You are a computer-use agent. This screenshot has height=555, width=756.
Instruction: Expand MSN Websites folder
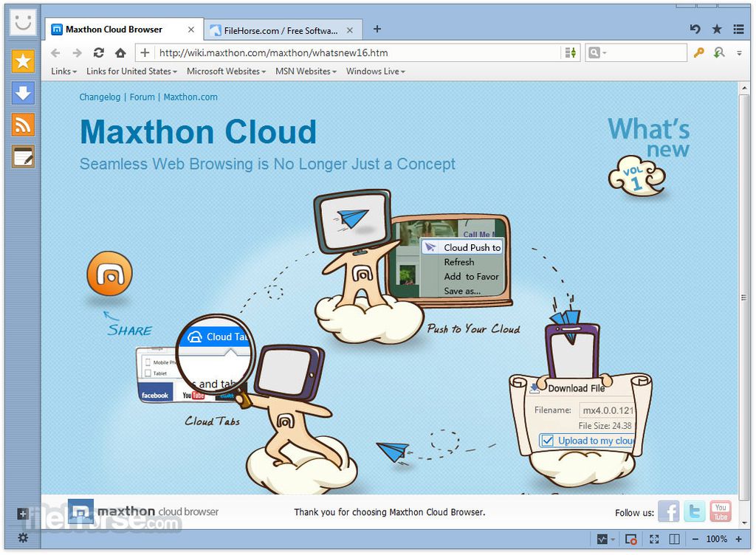click(x=306, y=72)
